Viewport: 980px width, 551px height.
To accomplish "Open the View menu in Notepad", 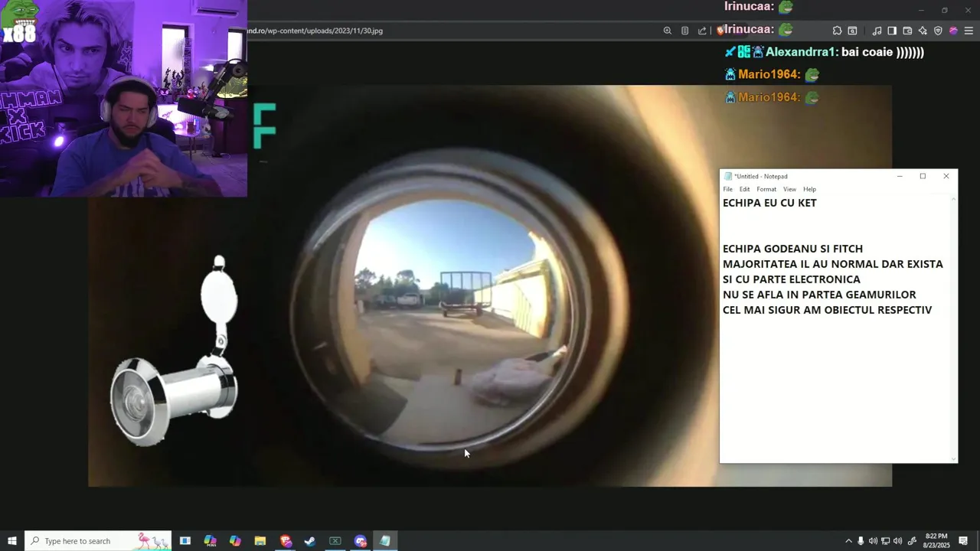I will (789, 189).
